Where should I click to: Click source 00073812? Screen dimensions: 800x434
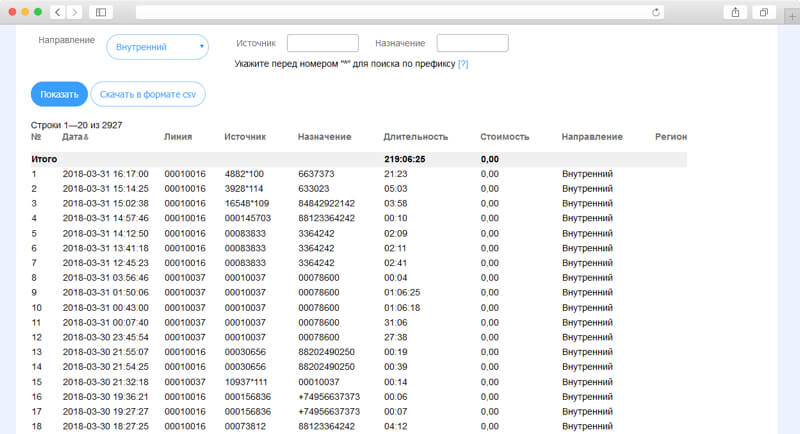click(245, 427)
